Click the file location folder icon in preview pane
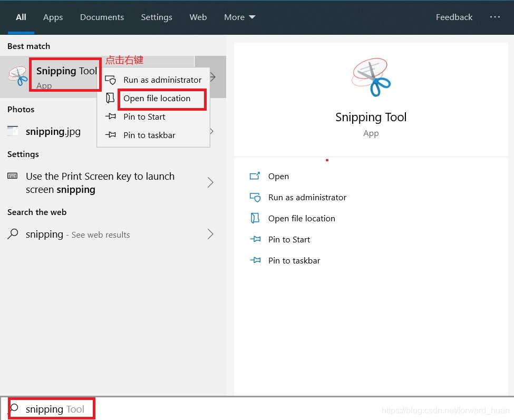Screen dimensions: 514x420 255,218
